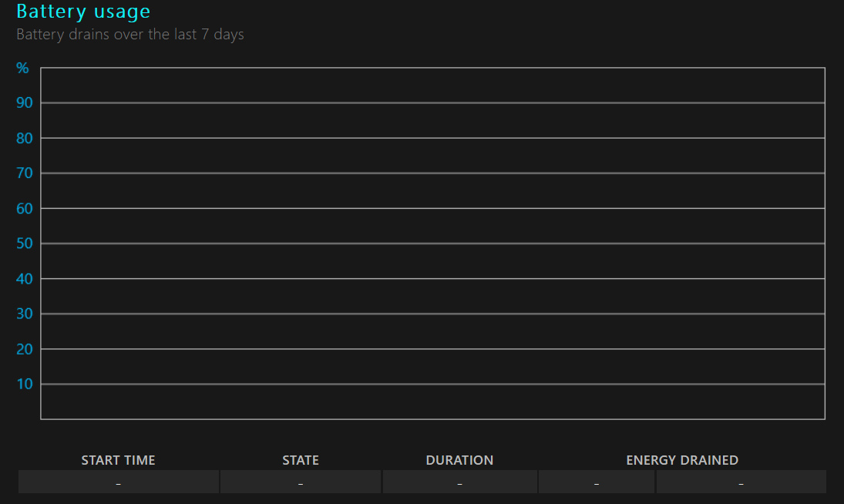Select the 70 percent axis label
Screen dimensions: 844x504
[25, 173]
